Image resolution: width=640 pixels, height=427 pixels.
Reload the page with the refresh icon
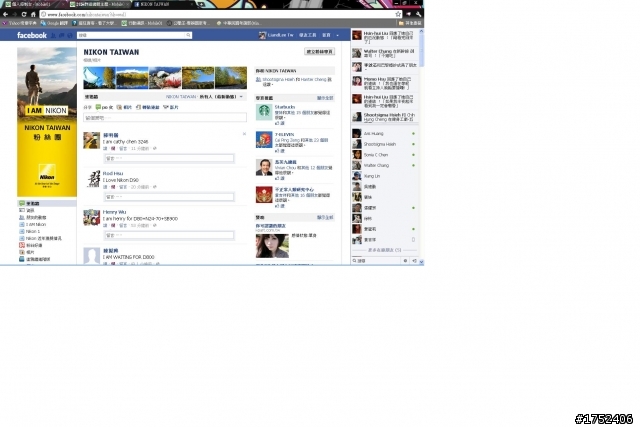pyautogui.click(x=24, y=14)
